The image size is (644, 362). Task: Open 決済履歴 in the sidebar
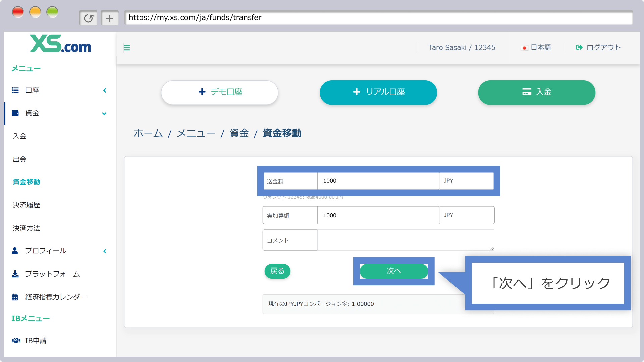point(26,205)
